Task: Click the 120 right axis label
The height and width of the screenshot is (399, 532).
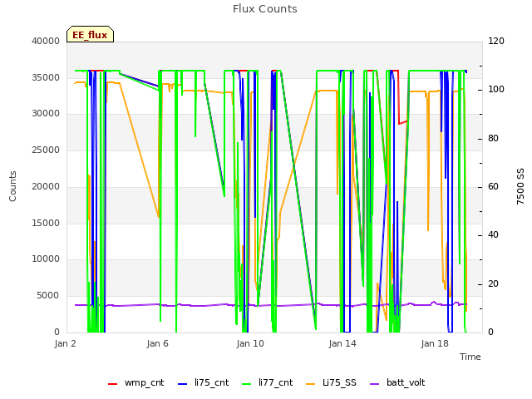Action: pyautogui.click(x=496, y=41)
